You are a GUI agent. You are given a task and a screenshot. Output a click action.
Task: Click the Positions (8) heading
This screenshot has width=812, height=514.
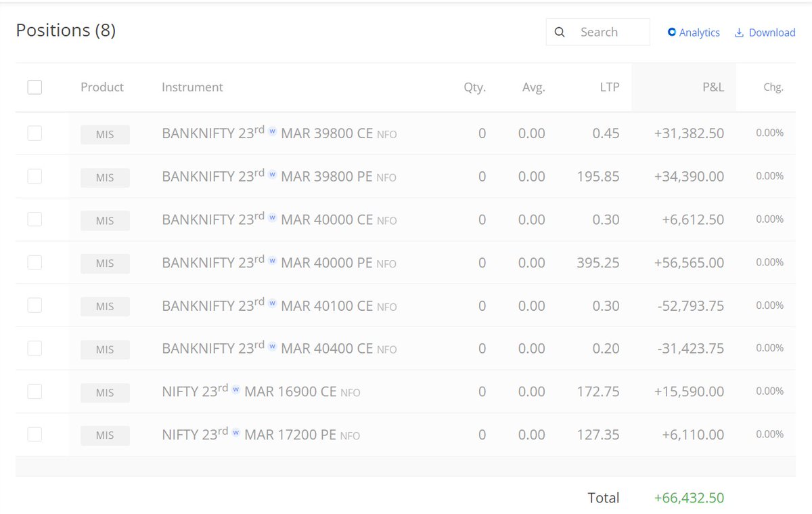pos(66,30)
